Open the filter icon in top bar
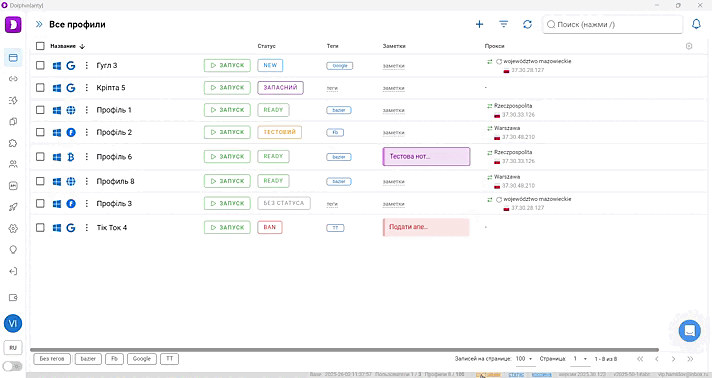Viewport: 712px width, 378px height. [504, 24]
